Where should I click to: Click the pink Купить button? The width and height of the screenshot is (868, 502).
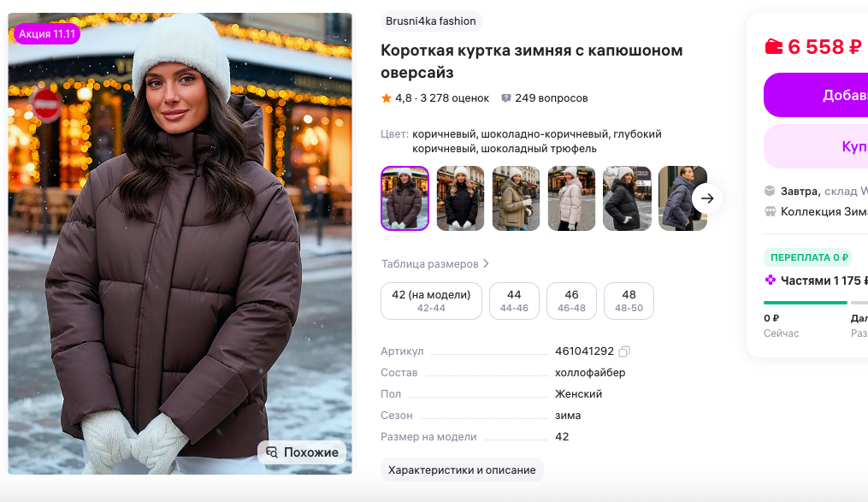coord(816,146)
